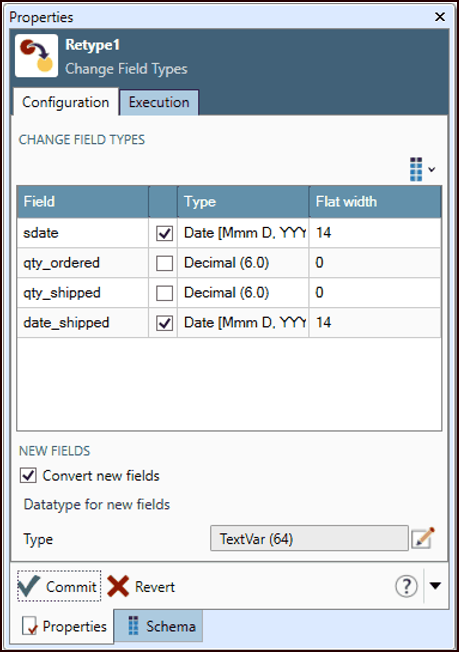The width and height of the screenshot is (459, 652).
Task: Click the Properties tab page icon
Action: click(30, 626)
